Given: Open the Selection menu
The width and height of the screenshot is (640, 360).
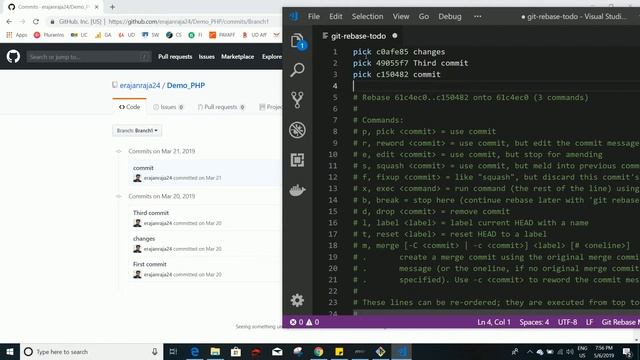Looking at the screenshot, I should click(367, 16).
